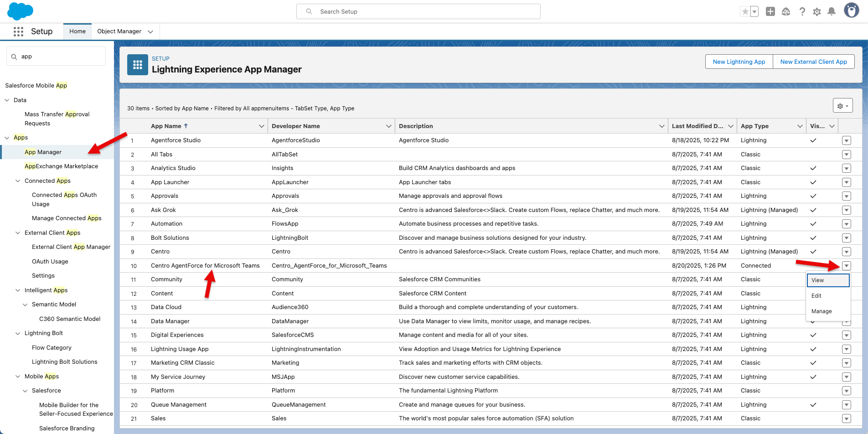Open the Notifications bell
The image size is (868, 434).
[x=832, y=11]
